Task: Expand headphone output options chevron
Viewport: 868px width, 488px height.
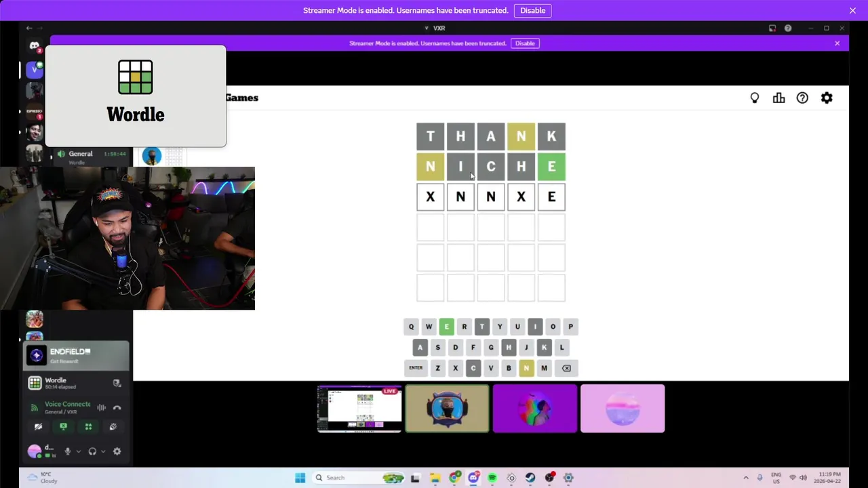Action: coord(103,451)
